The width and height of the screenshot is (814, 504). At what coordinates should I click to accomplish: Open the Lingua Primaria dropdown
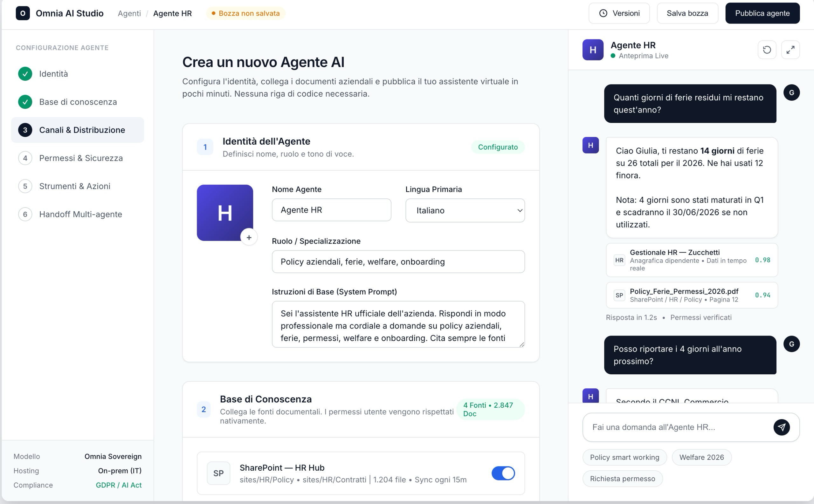pos(465,210)
